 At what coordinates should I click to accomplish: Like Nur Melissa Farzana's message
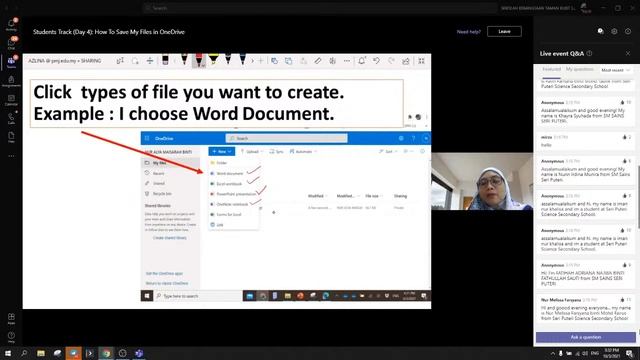pyautogui.click(x=622, y=300)
